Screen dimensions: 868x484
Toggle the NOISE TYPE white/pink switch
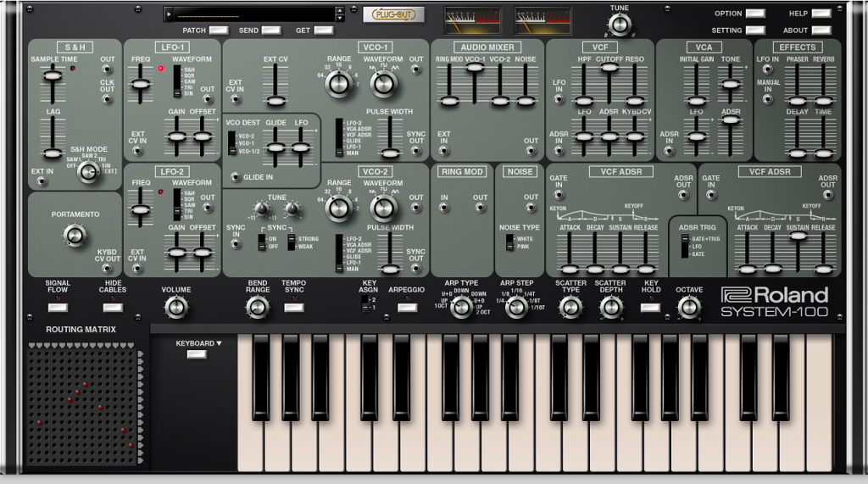[x=509, y=242]
